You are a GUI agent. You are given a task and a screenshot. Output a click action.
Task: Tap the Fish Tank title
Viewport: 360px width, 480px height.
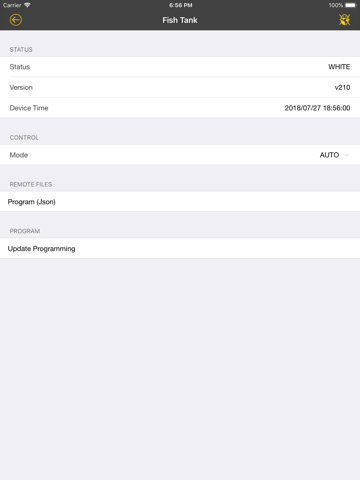pos(180,20)
